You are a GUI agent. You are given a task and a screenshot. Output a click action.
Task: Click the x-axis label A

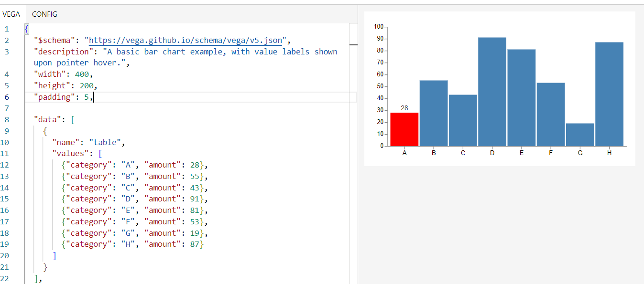tap(404, 153)
